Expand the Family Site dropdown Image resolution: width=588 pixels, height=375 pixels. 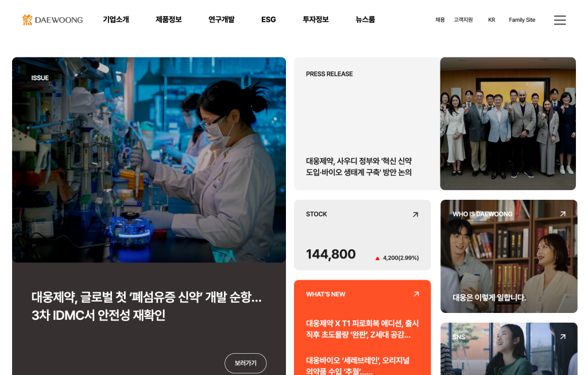click(521, 20)
